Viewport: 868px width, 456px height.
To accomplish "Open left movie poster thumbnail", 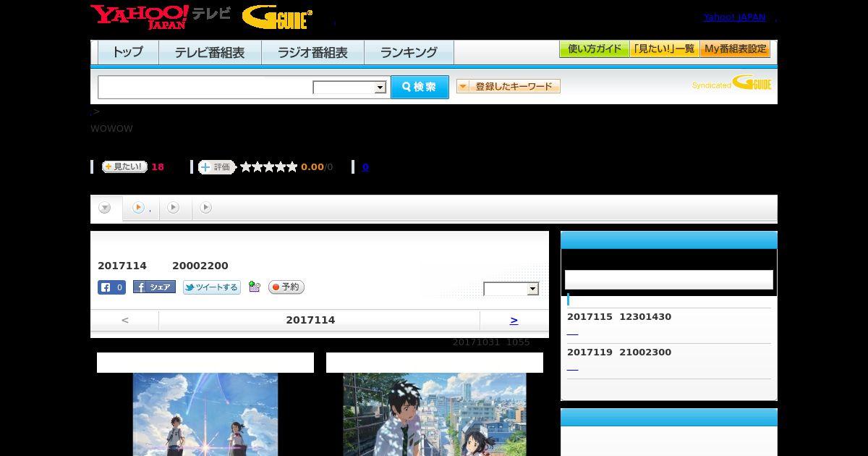I will pyautogui.click(x=205, y=414).
